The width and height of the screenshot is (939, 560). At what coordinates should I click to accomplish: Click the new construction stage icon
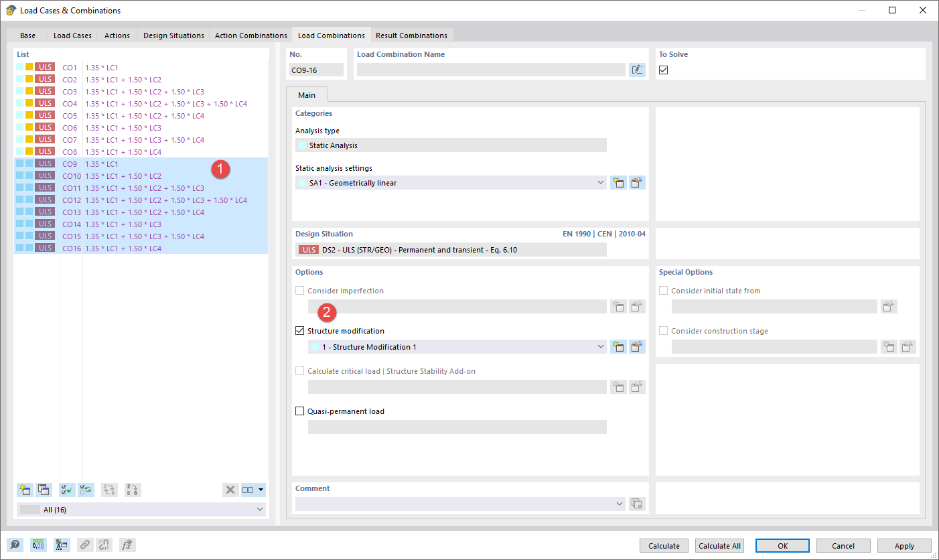[x=889, y=346]
